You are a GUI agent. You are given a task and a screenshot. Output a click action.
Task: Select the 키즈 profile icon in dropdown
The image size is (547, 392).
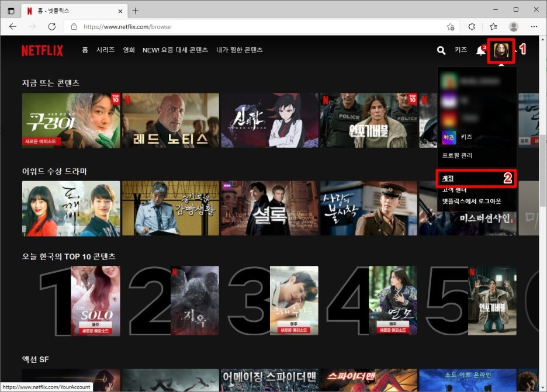449,137
